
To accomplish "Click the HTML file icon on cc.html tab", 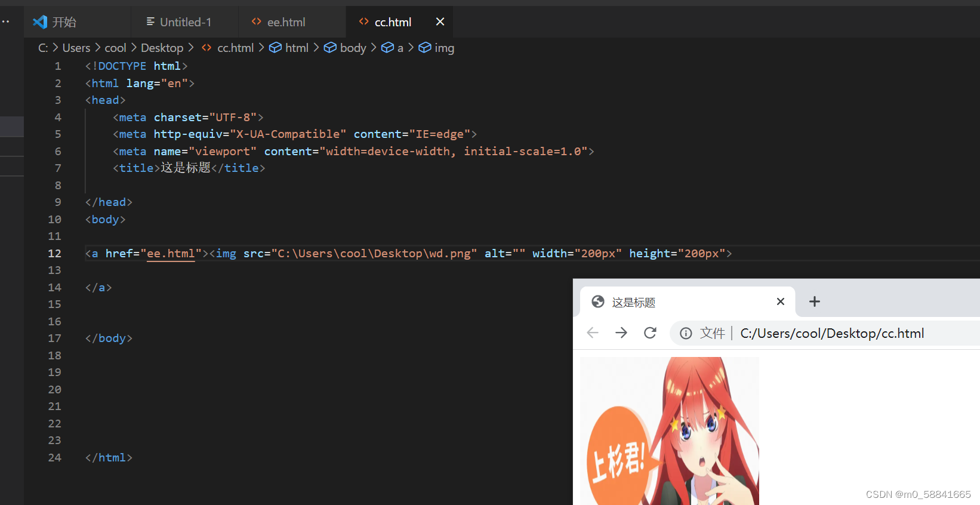I will [364, 21].
